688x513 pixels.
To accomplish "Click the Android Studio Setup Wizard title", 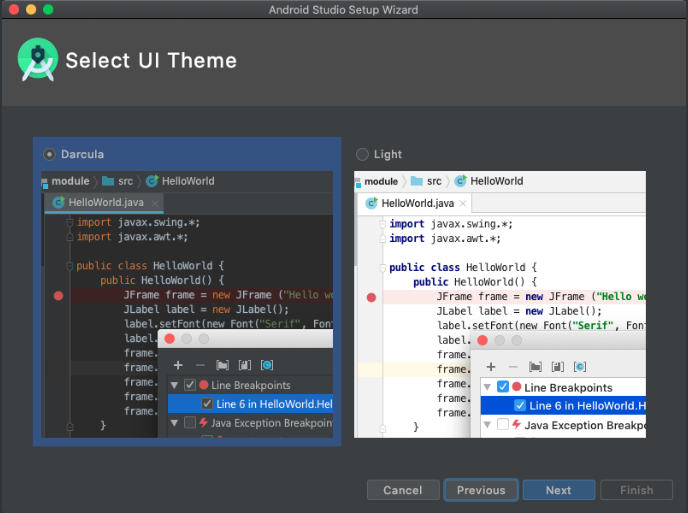I will coord(344,10).
